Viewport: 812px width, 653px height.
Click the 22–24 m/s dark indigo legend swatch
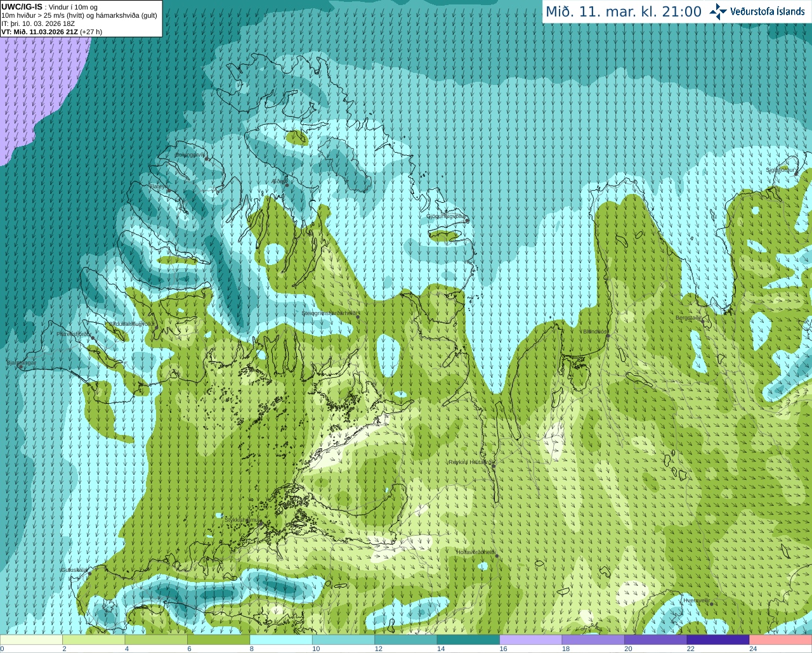pyautogui.click(x=717, y=640)
